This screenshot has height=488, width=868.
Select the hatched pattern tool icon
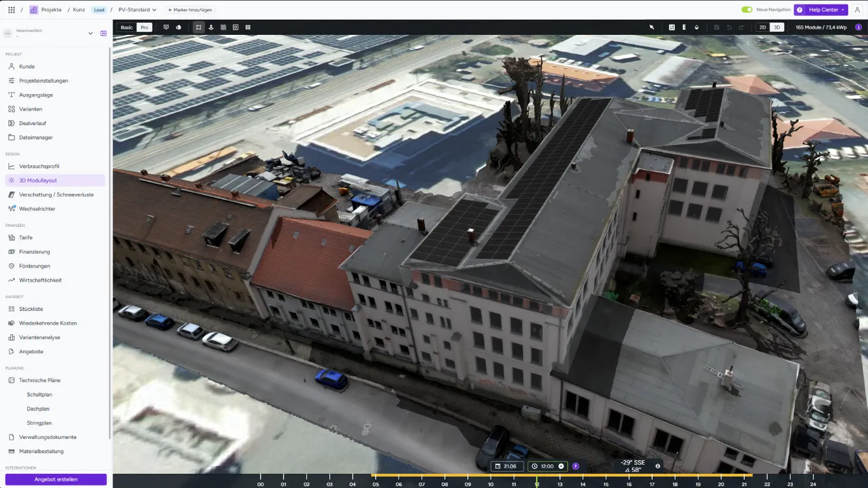(223, 27)
